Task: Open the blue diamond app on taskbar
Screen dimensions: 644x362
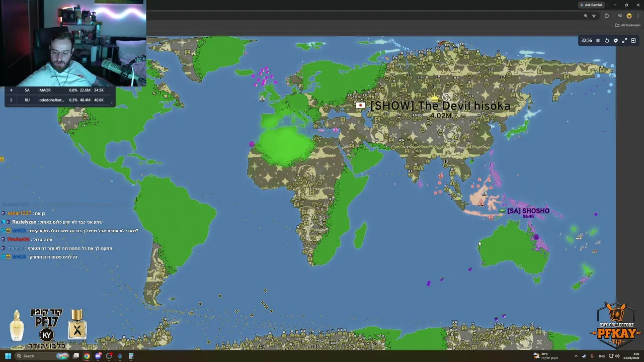Action: point(120,356)
